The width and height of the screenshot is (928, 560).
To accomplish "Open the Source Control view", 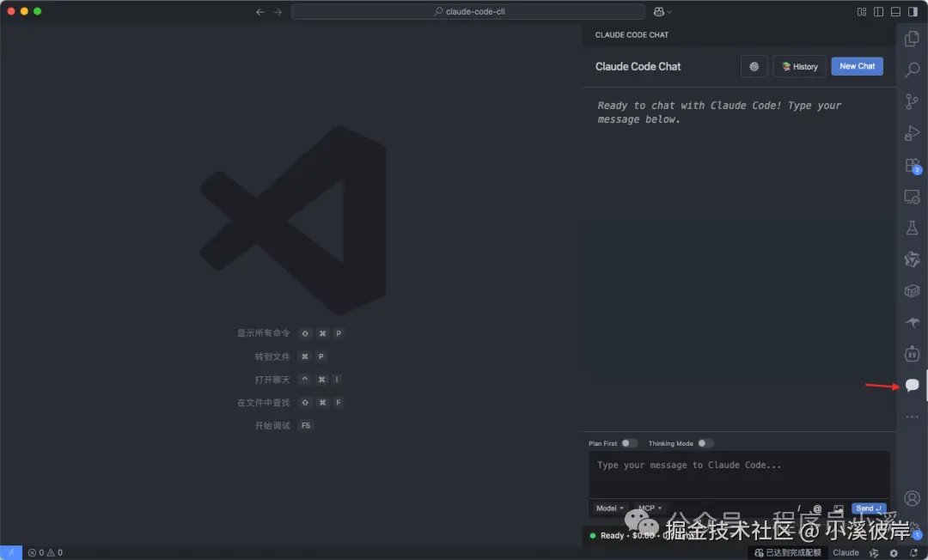I will (x=912, y=101).
